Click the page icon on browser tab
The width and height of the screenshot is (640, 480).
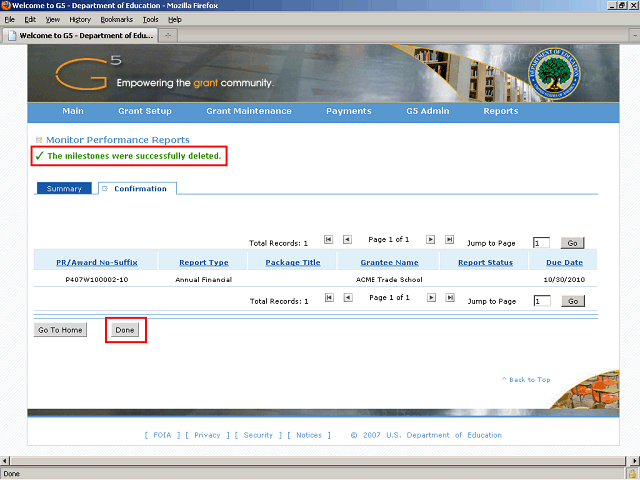pyautogui.click(x=12, y=36)
